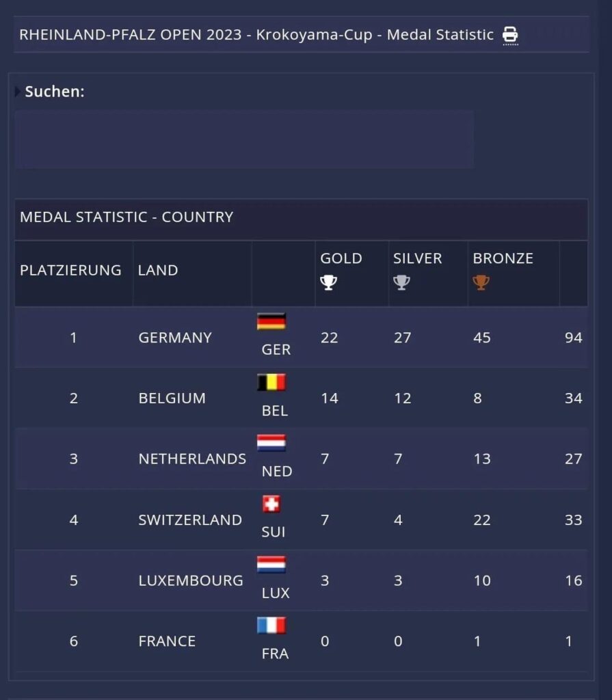Click into the Suchen search field
The image size is (612, 700).
pos(244,139)
